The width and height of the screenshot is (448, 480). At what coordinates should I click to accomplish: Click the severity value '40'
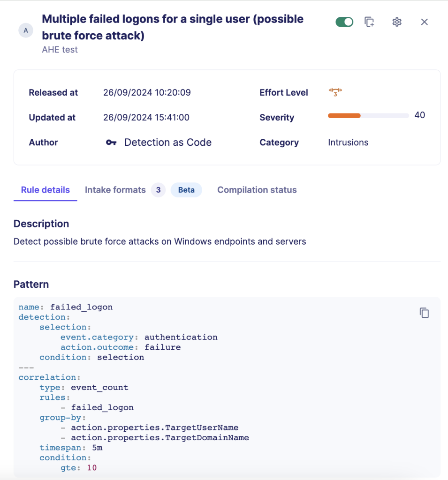419,115
